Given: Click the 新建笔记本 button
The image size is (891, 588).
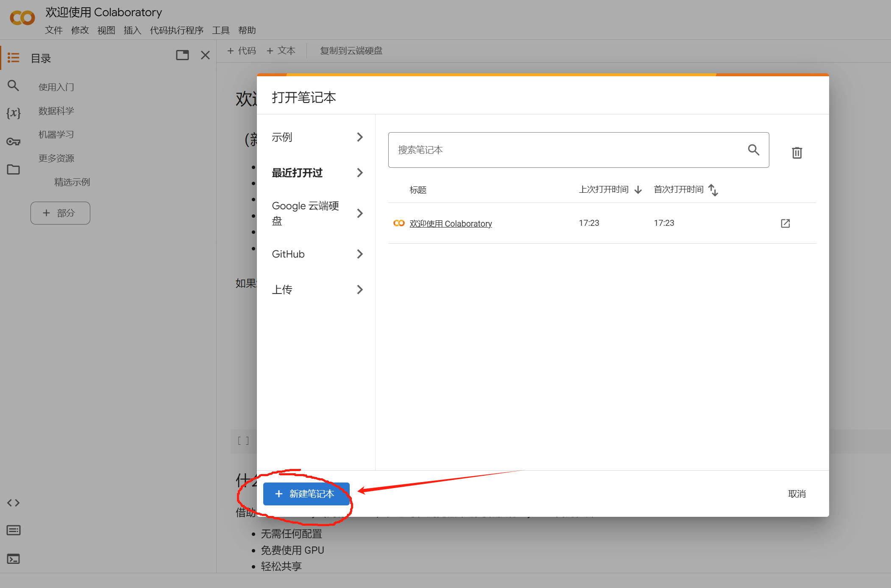Looking at the screenshot, I should pyautogui.click(x=306, y=494).
